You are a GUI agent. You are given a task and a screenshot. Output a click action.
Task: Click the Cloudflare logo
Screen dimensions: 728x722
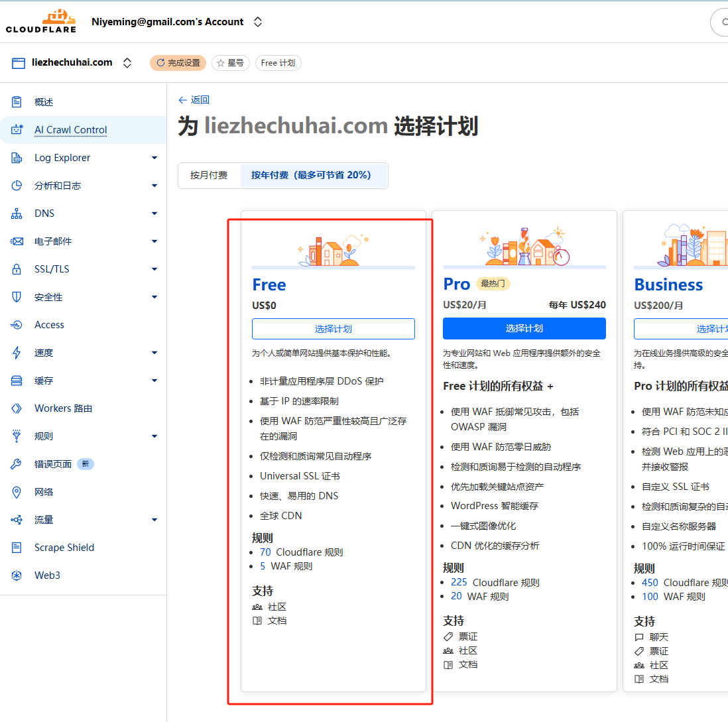click(40, 21)
